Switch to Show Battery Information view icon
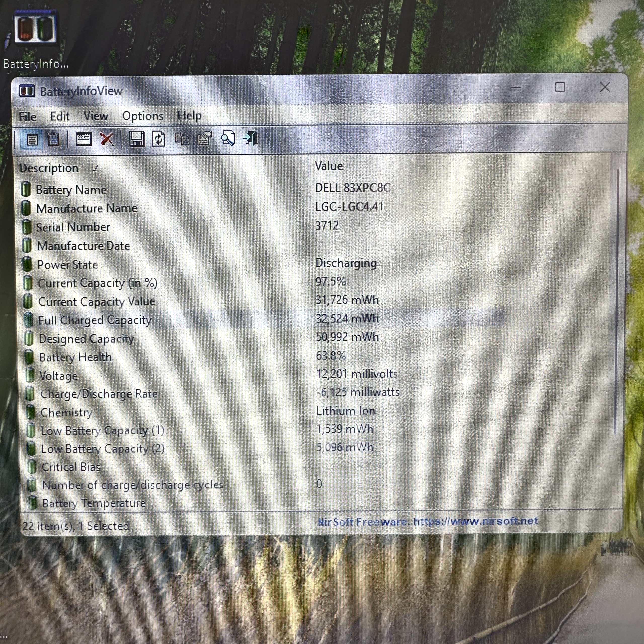644x644 pixels. coord(32,139)
